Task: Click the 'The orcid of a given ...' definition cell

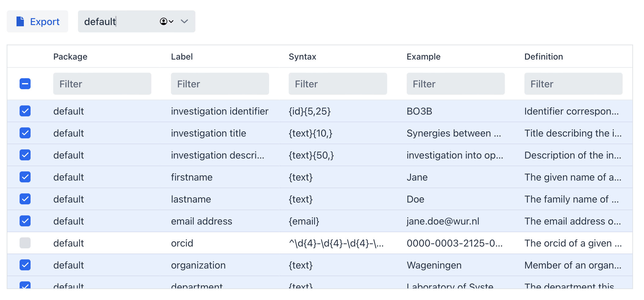Action: 573,243
